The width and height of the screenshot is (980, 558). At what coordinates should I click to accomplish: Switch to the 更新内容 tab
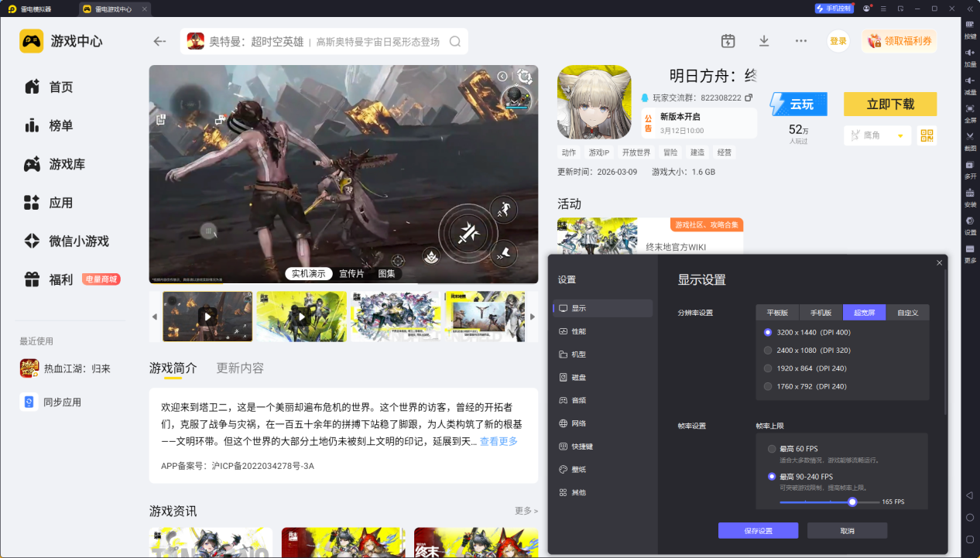click(240, 368)
